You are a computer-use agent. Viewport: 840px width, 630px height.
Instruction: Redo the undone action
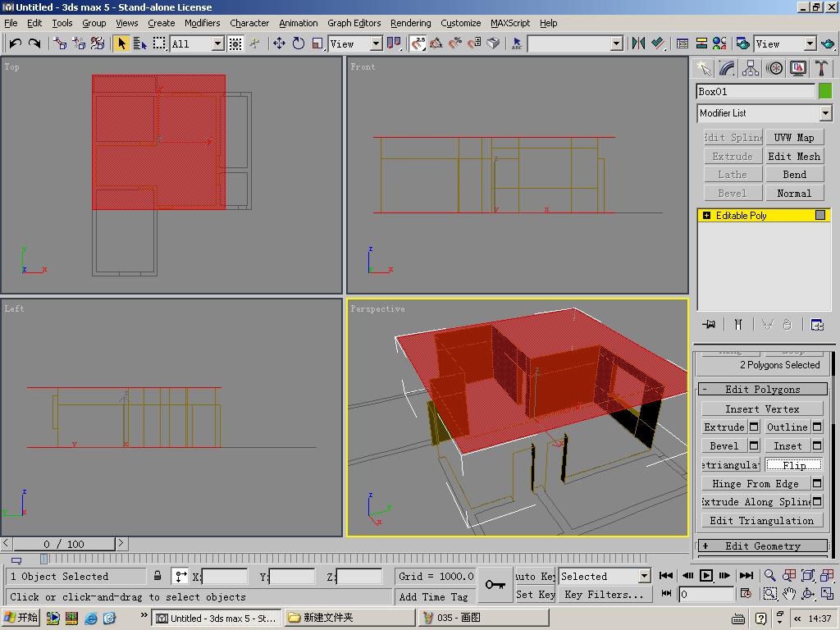[x=34, y=43]
